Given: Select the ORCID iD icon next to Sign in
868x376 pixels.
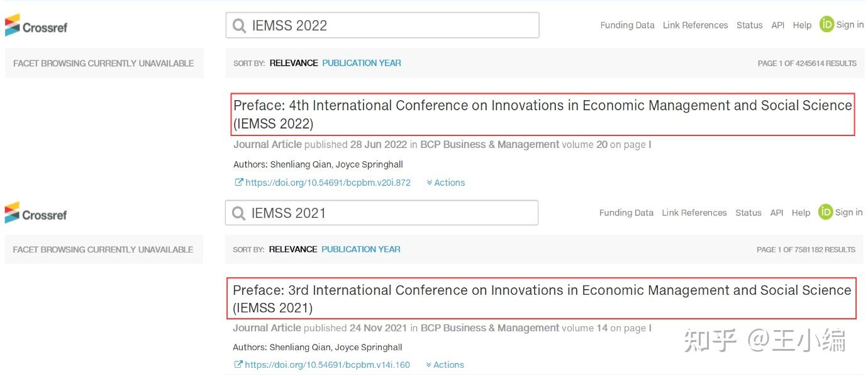Looking at the screenshot, I should (x=826, y=25).
